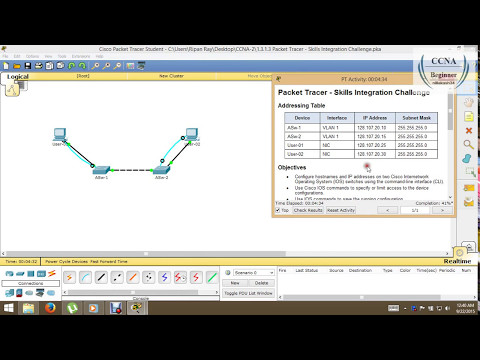Select the Wireless Devices category icon
Viewport: 480px width, 360px height.
pyautogui.click(x=41, y=274)
